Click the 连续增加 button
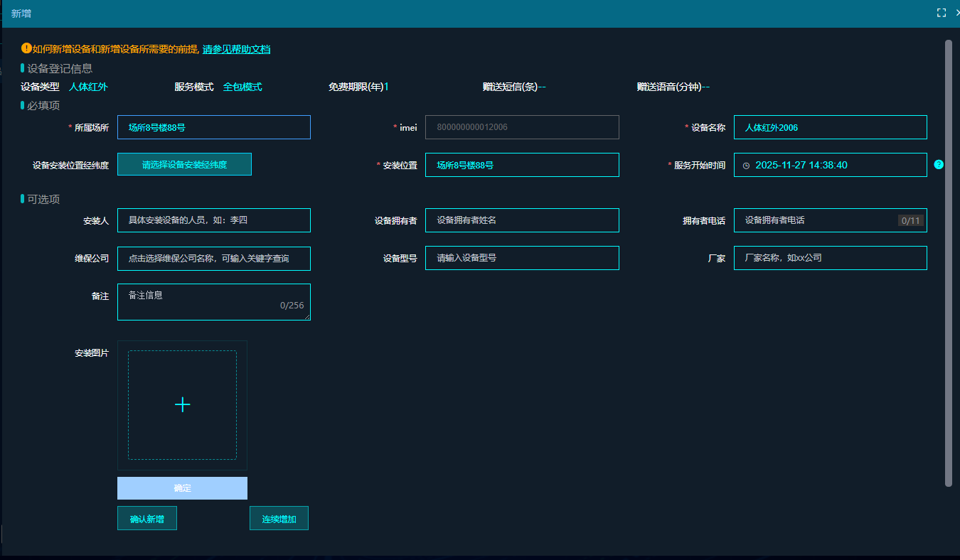The height and width of the screenshot is (560, 960). 279,517
